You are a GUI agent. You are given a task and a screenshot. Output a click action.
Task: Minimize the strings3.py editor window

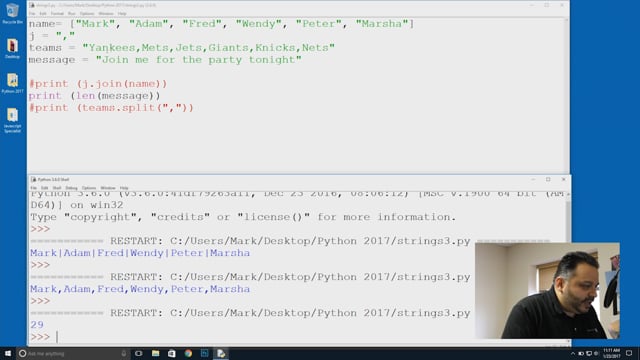[532, 5]
